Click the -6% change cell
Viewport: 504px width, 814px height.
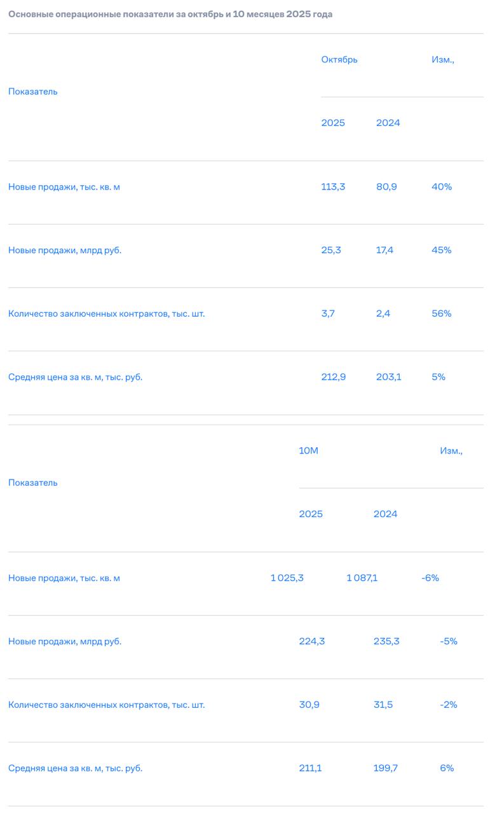[430, 578]
